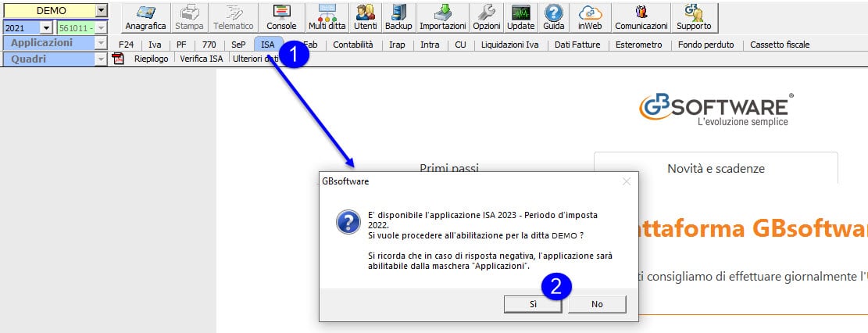Open the Guida help icon
The image size is (868, 333).
(554, 17)
